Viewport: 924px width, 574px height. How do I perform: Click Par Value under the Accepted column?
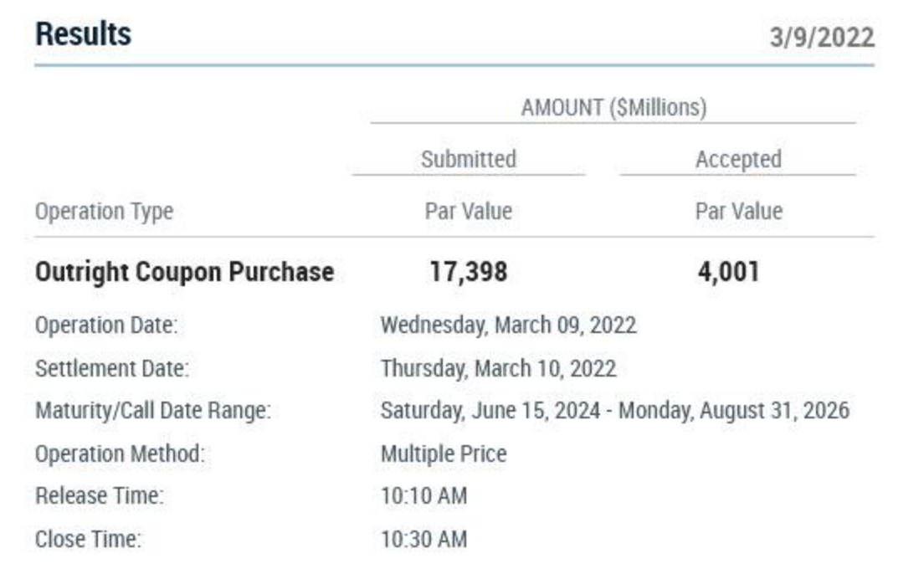[738, 212]
